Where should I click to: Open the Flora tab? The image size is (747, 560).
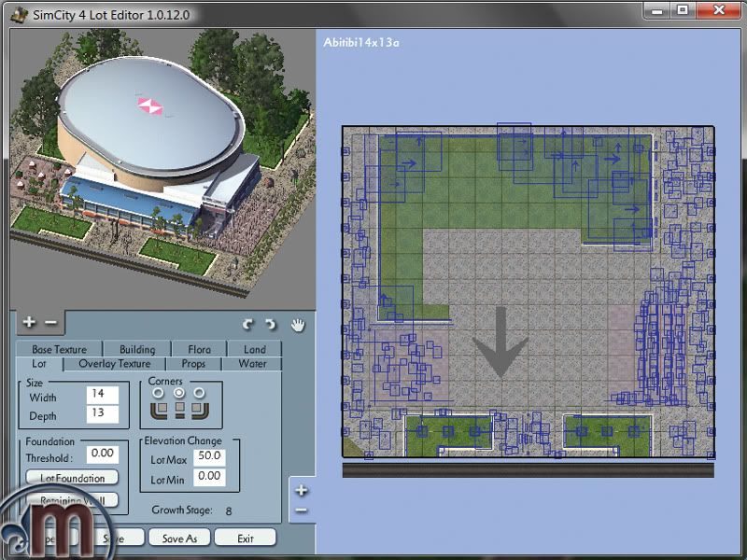tap(199, 349)
